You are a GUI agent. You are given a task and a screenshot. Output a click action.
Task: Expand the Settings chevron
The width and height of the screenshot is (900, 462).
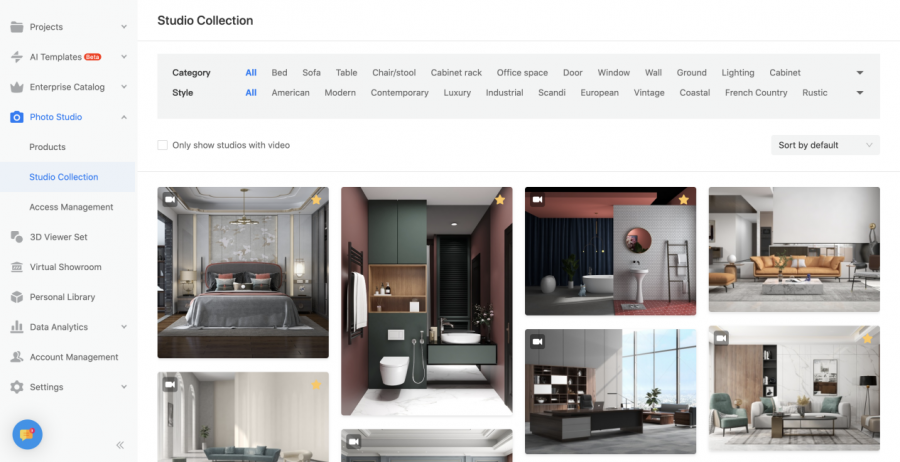tap(124, 387)
